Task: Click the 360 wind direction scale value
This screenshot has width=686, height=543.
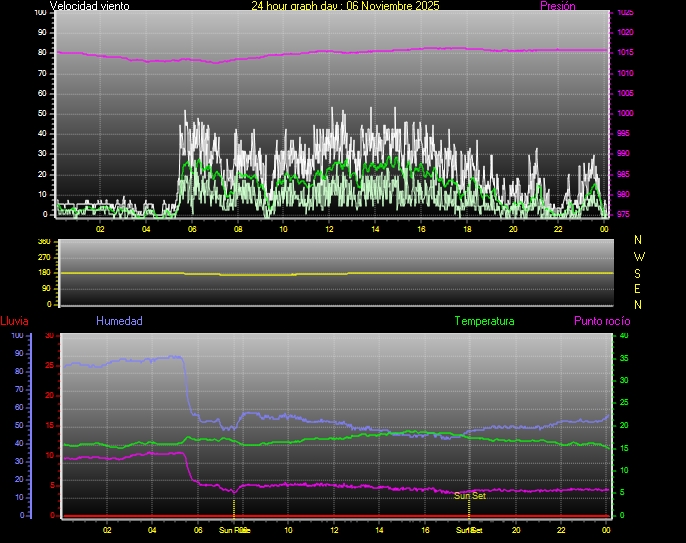Action: [x=43, y=242]
